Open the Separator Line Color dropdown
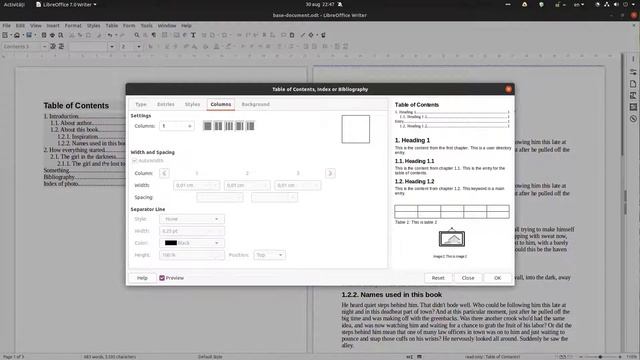Image resolution: width=640 pixels, height=360 pixels. (191, 243)
